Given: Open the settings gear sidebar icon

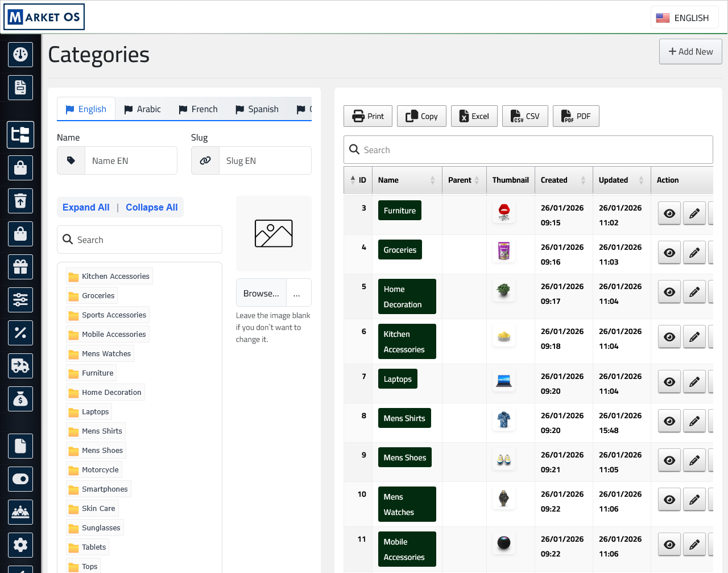Looking at the screenshot, I should click(20, 545).
